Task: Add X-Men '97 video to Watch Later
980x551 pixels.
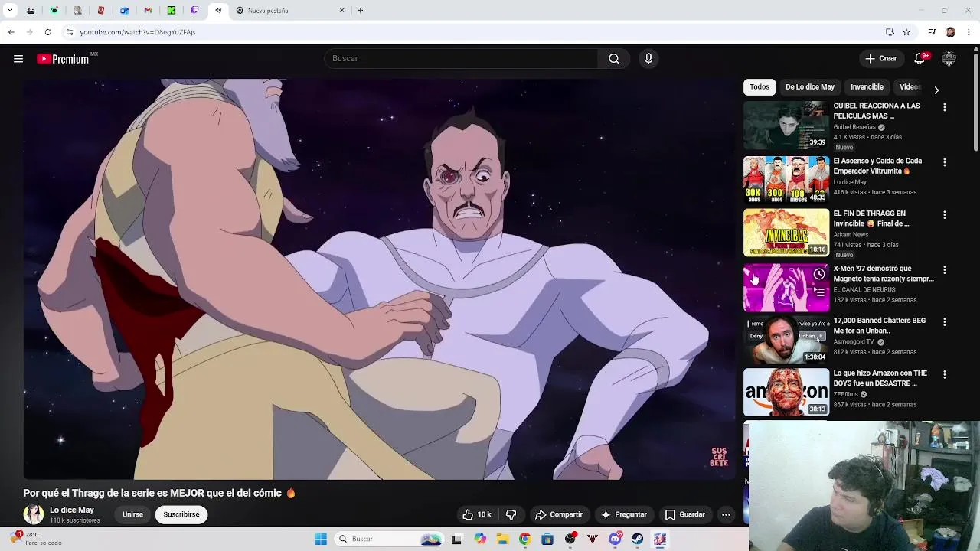Action: [x=819, y=274]
